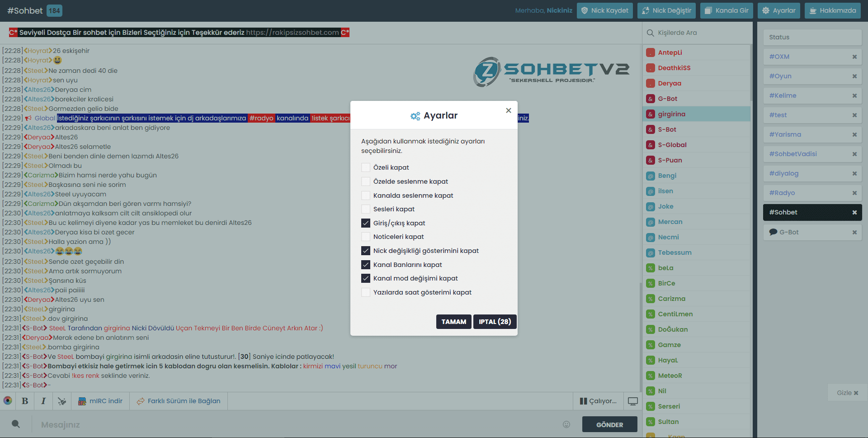The height and width of the screenshot is (438, 868).
Task: Enable Sesleri kapat checkbox
Action: coord(366,209)
